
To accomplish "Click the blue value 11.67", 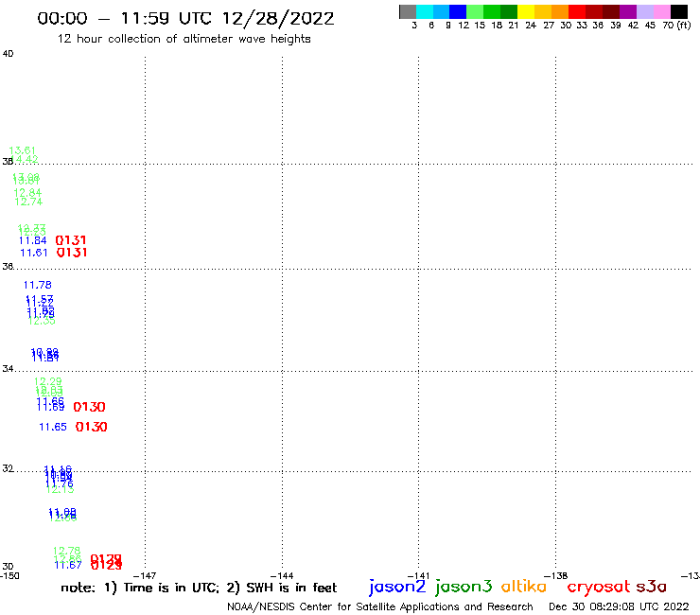I will [x=68, y=565].
